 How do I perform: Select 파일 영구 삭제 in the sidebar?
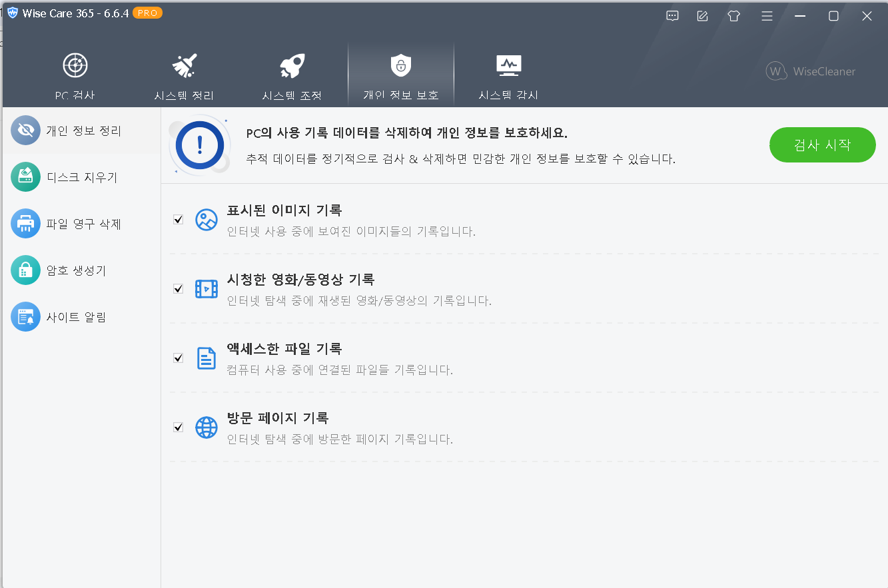[x=84, y=224]
